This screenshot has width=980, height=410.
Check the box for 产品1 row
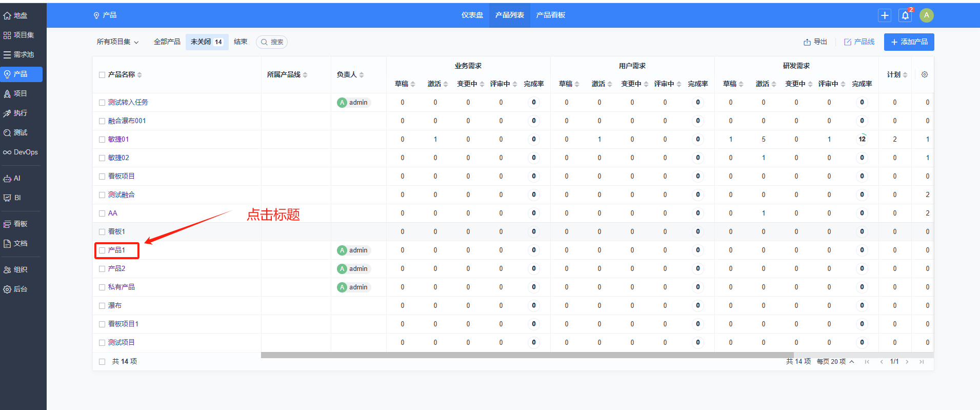(x=102, y=250)
